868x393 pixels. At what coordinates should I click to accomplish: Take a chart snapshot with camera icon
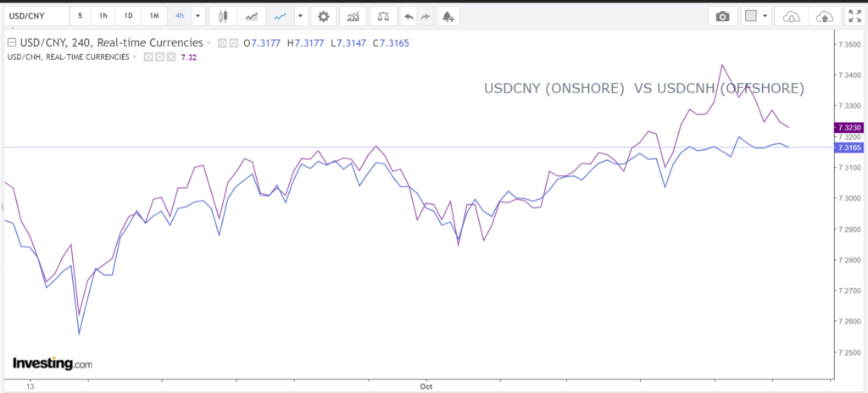[x=722, y=16]
